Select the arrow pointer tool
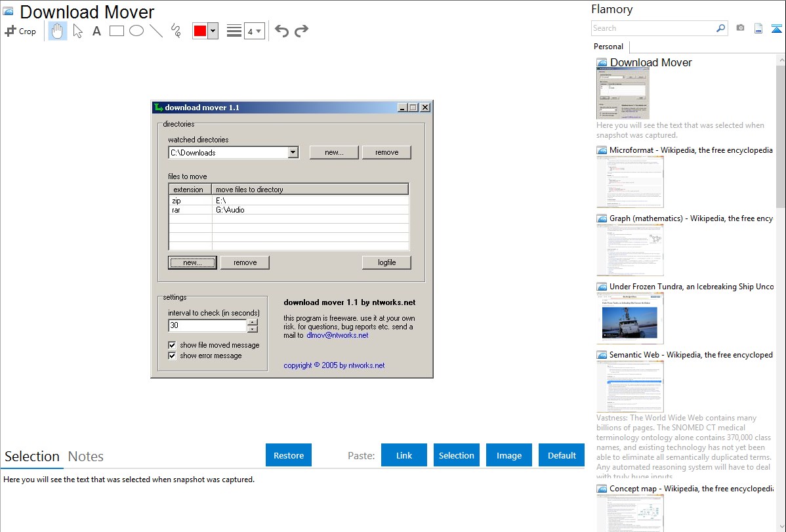 (x=77, y=31)
